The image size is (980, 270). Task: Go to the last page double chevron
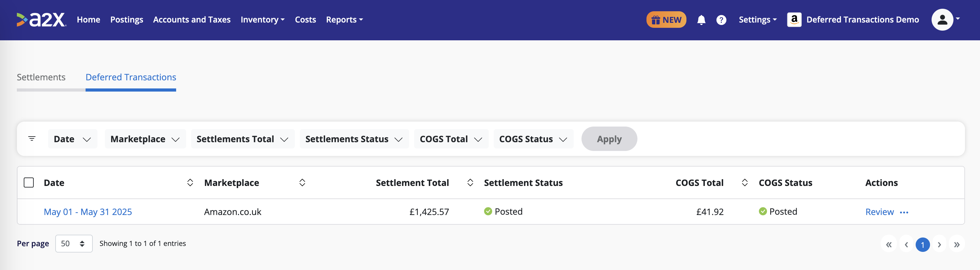(956, 244)
